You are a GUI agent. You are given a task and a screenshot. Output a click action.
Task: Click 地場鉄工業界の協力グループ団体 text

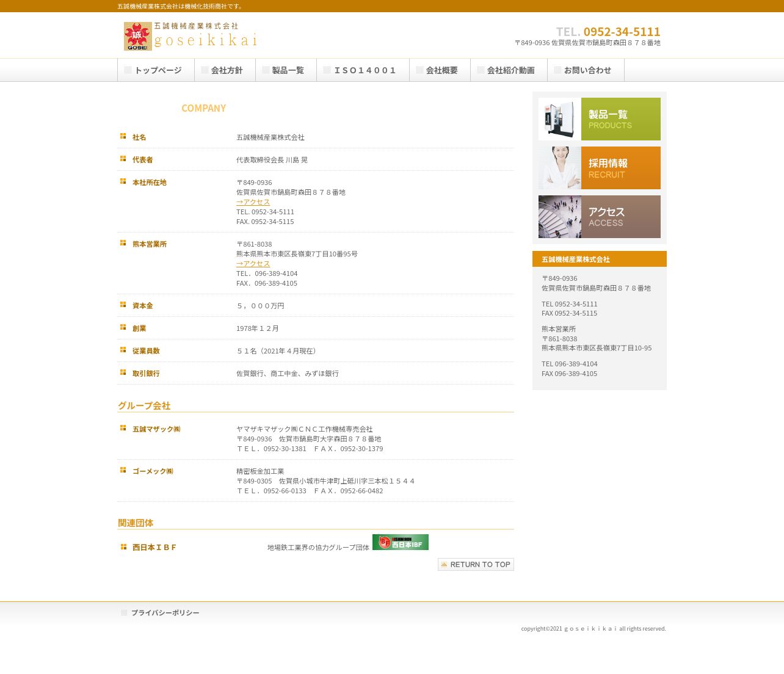tap(318, 548)
